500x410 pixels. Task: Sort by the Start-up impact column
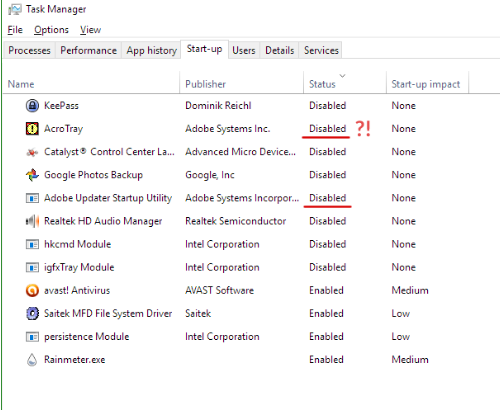pyautogui.click(x=427, y=84)
